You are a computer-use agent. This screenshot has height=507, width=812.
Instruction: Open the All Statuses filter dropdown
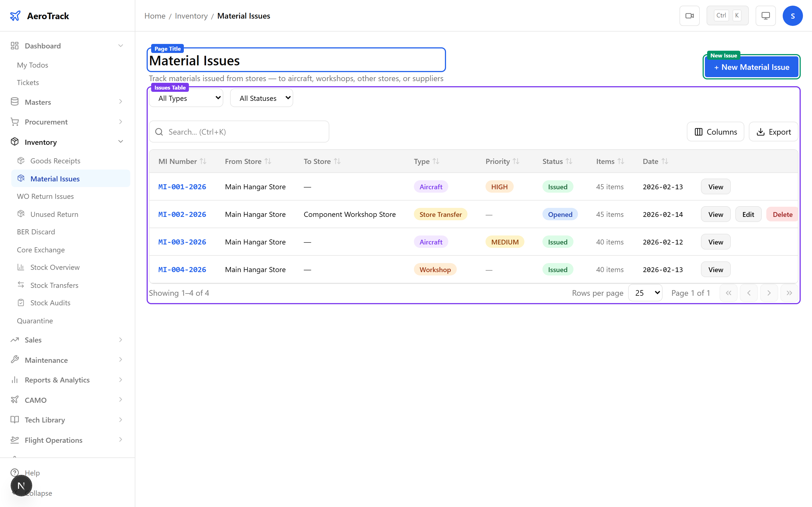(261, 97)
